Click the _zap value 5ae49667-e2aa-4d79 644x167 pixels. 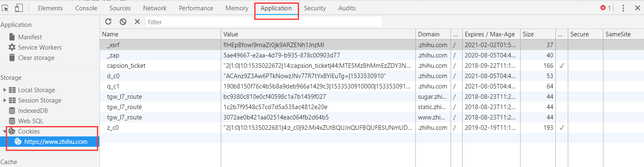pos(281,55)
